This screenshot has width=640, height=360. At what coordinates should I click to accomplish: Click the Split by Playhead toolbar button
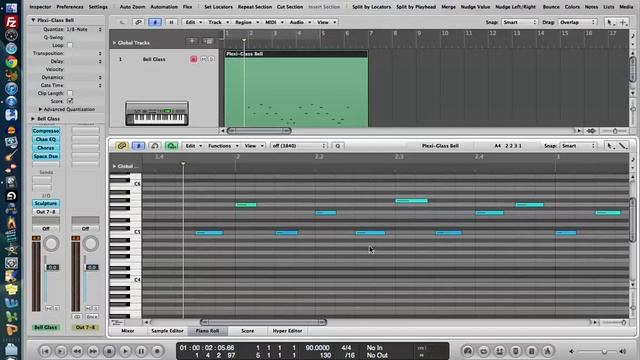416,7
